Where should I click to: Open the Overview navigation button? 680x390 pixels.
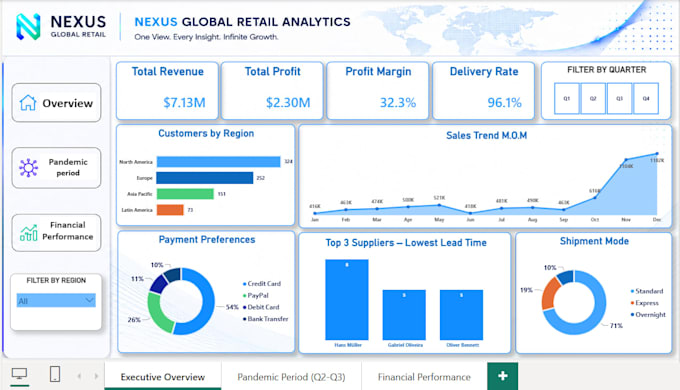pos(56,103)
